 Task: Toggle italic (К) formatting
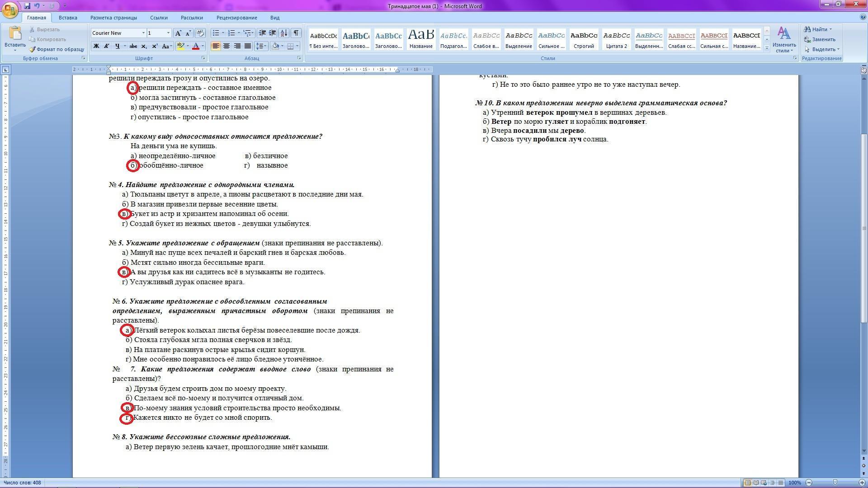(107, 46)
